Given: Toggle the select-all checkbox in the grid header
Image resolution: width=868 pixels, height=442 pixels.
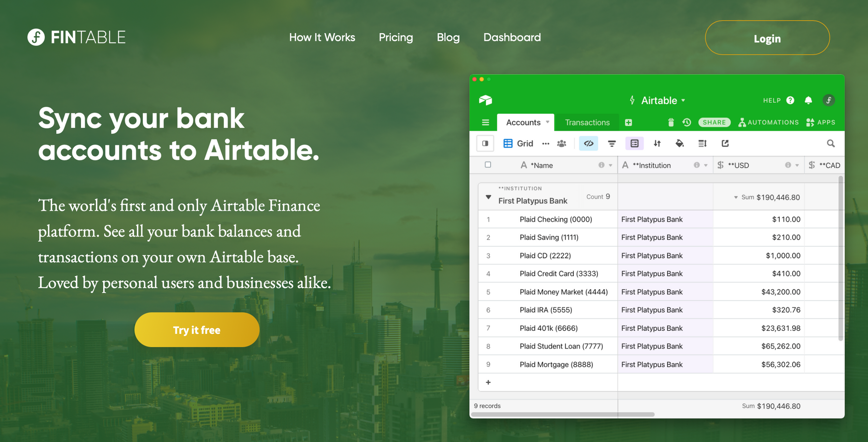Looking at the screenshot, I should pos(488,165).
